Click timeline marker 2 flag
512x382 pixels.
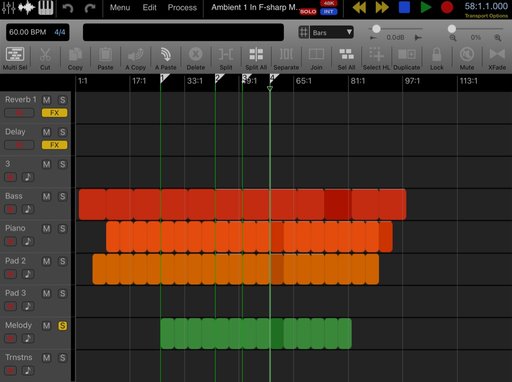(x=219, y=79)
